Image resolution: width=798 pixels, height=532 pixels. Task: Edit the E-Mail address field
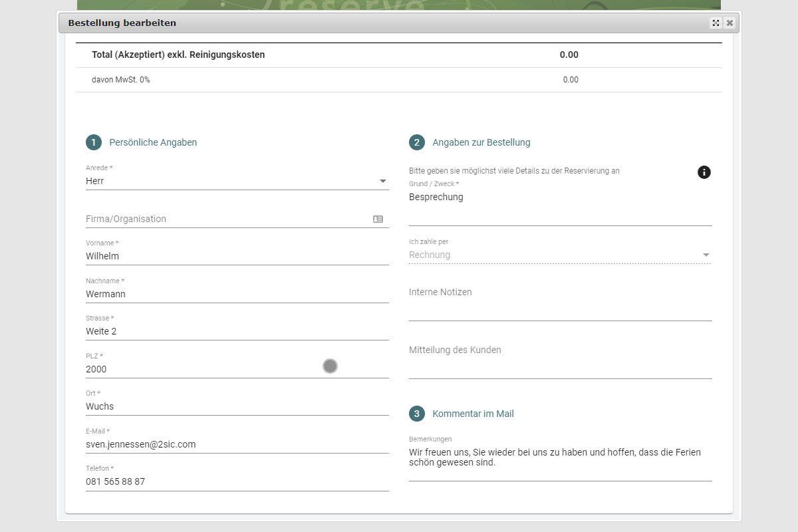pos(236,444)
